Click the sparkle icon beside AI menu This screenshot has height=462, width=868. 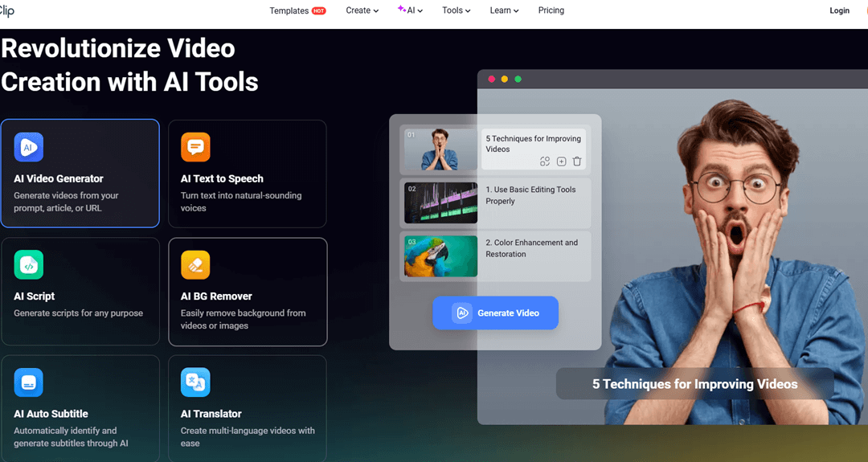tap(401, 8)
